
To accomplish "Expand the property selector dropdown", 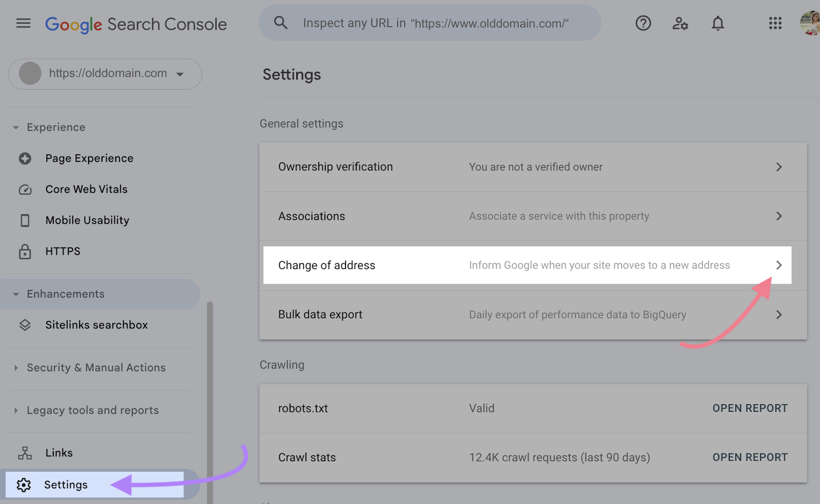I will (x=179, y=74).
